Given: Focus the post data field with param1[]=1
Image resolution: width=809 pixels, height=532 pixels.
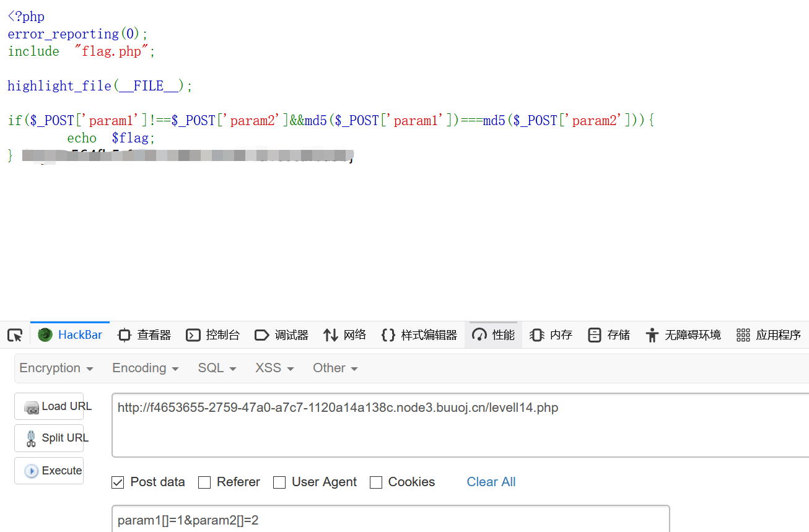Looking at the screenshot, I should click(x=391, y=519).
